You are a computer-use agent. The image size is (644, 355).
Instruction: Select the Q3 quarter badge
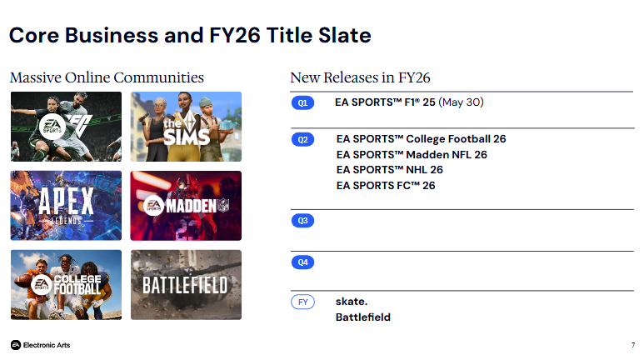pyautogui.click(x=302, y=221)
